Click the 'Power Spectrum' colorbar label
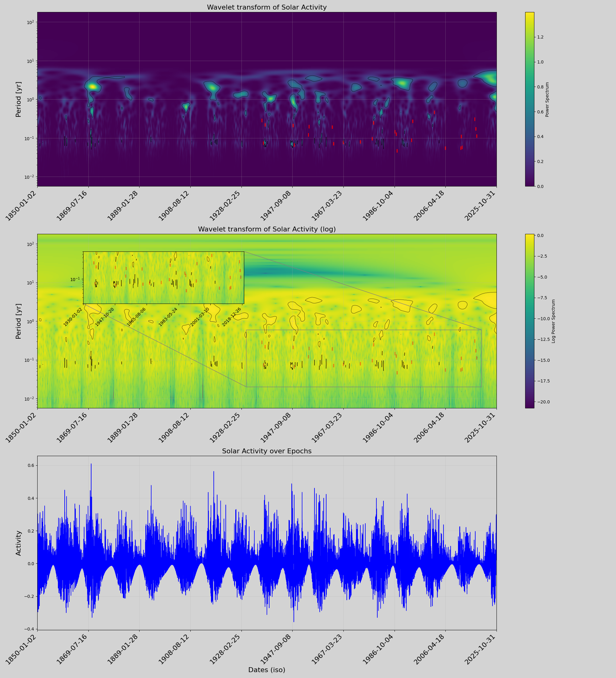Screen dimensions: 616x678 tap(547, 99)
